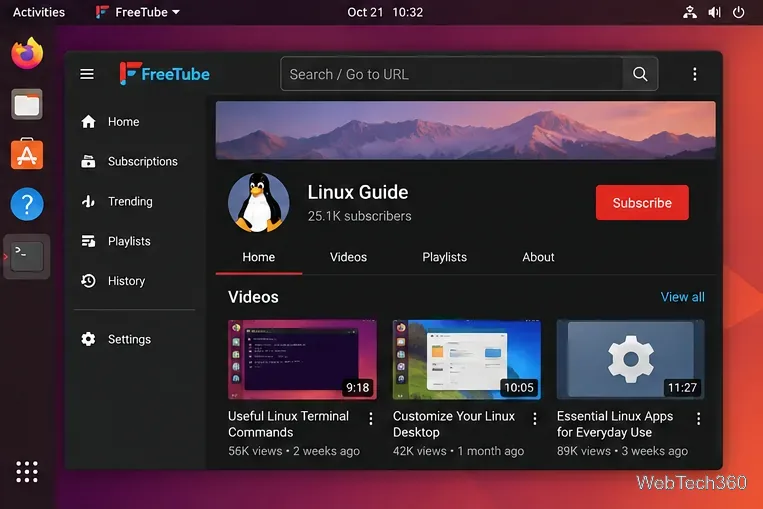
Task: Click the Settings gear icon in the sidebar
Action: [88, 339]
